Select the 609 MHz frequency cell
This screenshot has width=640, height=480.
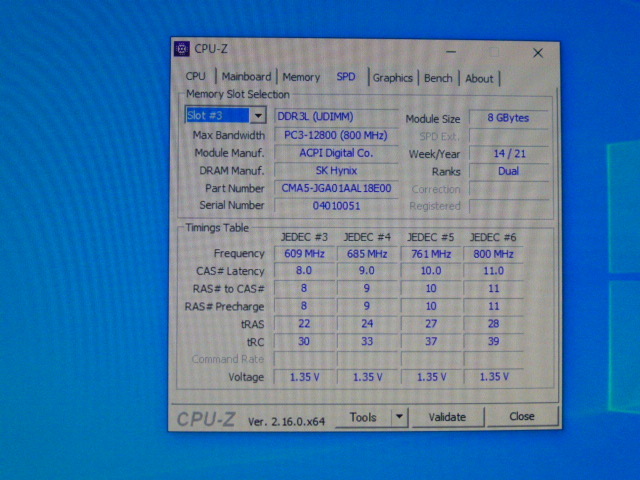pyautogui.click(x=304, y=254)
